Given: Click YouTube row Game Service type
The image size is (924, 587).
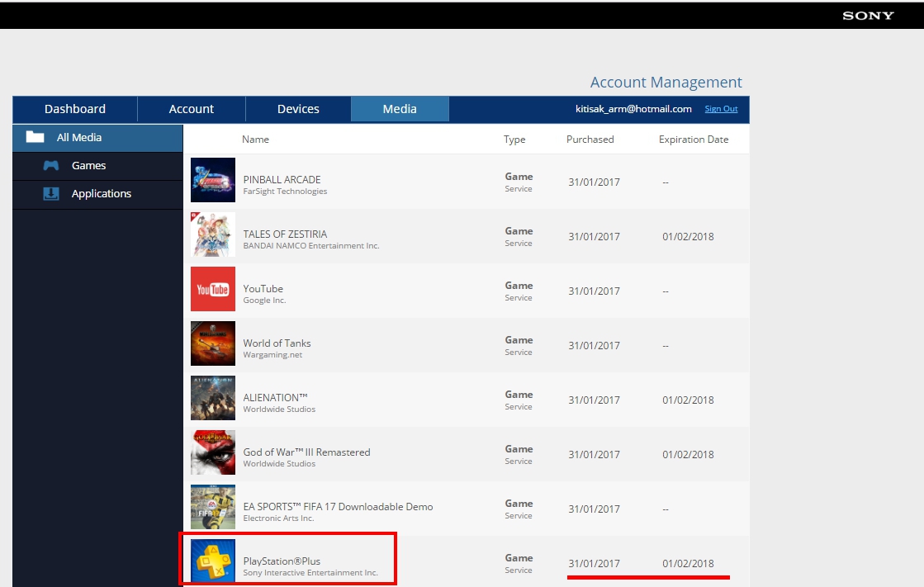Looking at the screenshot, I should pos(519,291).
